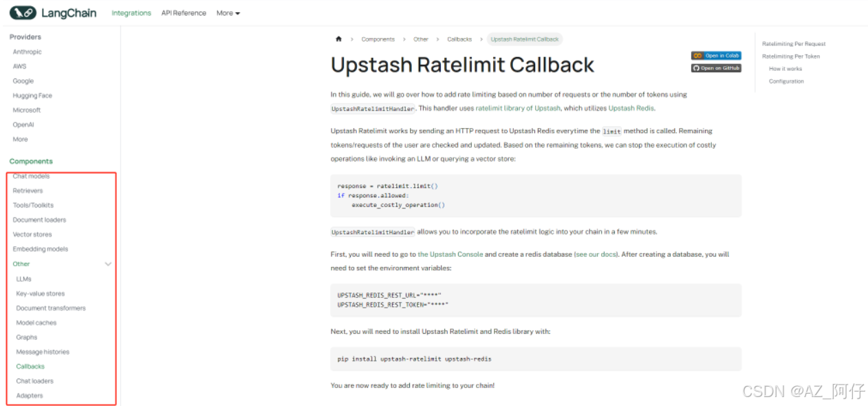This screenshot has height=406, width=868.
Task: Open Key-value stores item
Action: (41, 293)
